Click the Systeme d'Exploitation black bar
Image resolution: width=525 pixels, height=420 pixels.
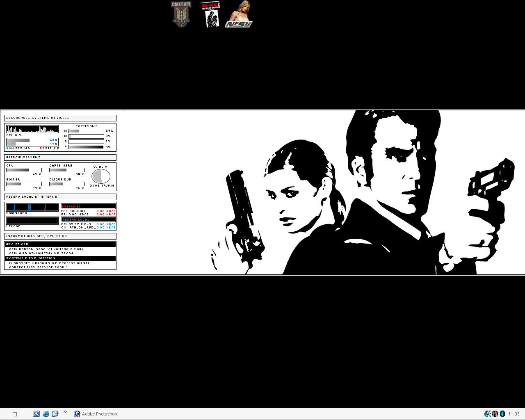[60, 258]
